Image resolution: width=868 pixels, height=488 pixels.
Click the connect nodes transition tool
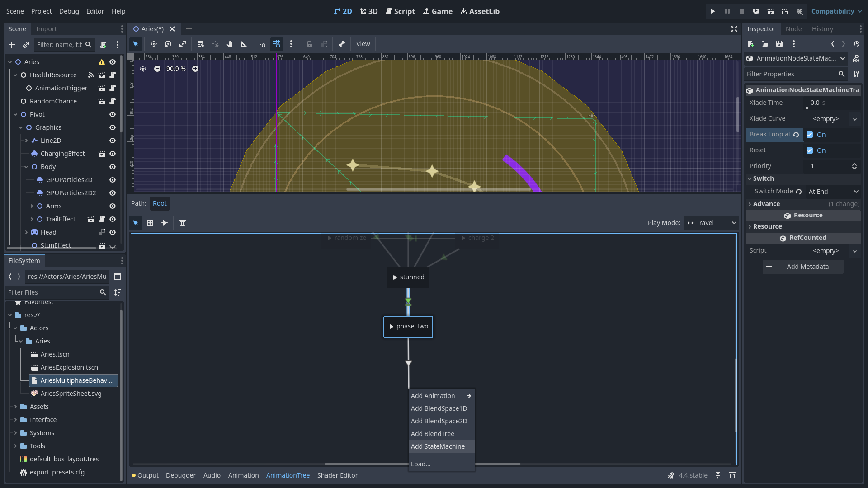165,223
